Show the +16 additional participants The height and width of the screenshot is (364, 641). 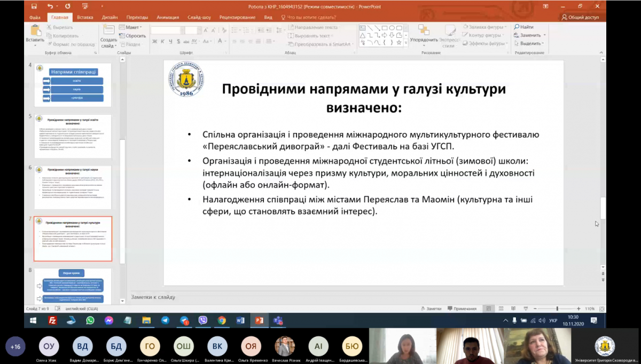tap(15, 346)
